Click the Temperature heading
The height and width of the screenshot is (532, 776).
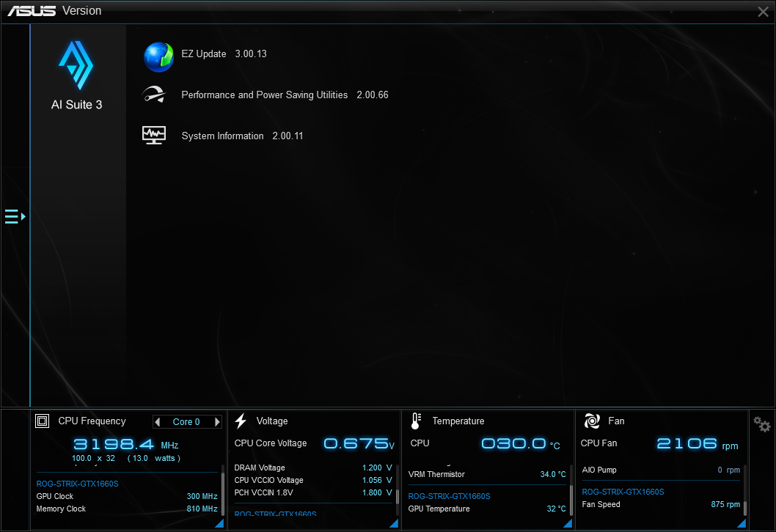pos(458,421)
